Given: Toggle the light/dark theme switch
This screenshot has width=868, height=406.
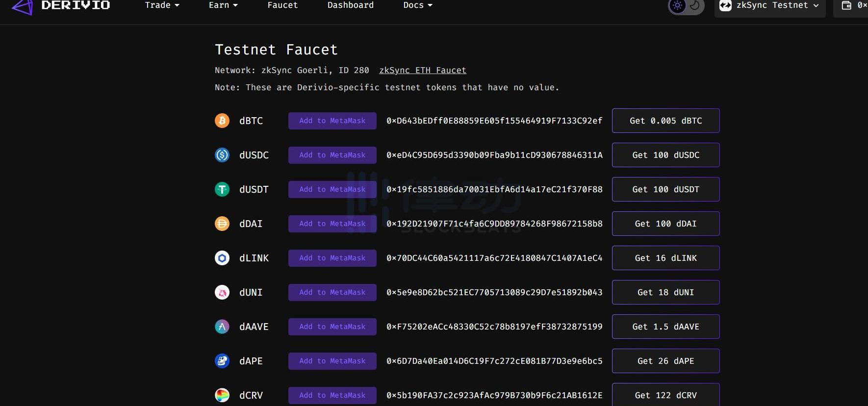Looking at the screenshot, I should [686, 6].
